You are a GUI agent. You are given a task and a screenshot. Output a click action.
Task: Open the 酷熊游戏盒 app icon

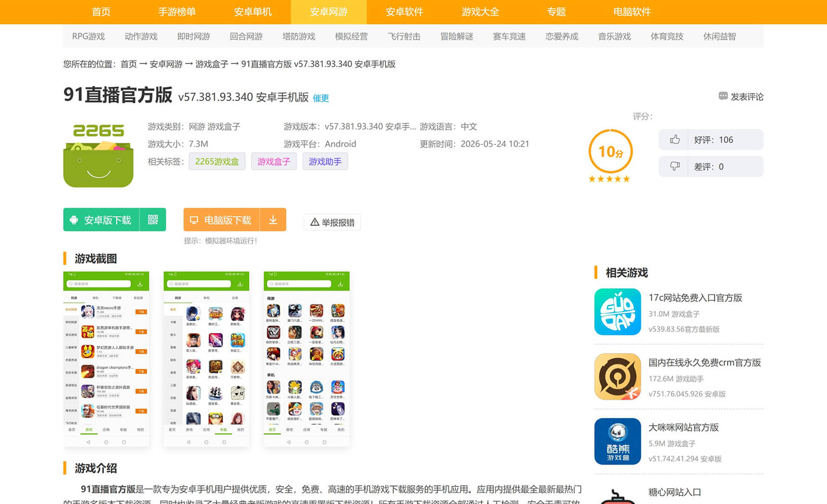[618, 442]
